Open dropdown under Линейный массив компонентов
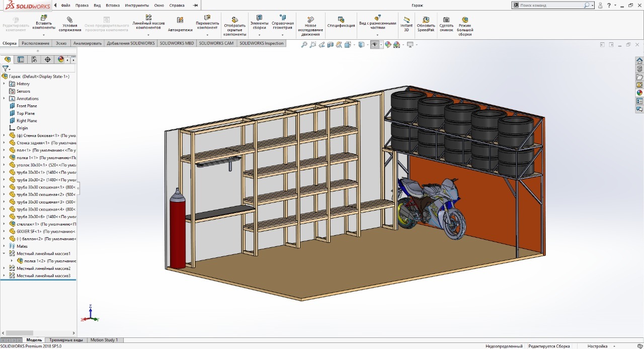The image size is (644, 349). [x=148, y=35]
